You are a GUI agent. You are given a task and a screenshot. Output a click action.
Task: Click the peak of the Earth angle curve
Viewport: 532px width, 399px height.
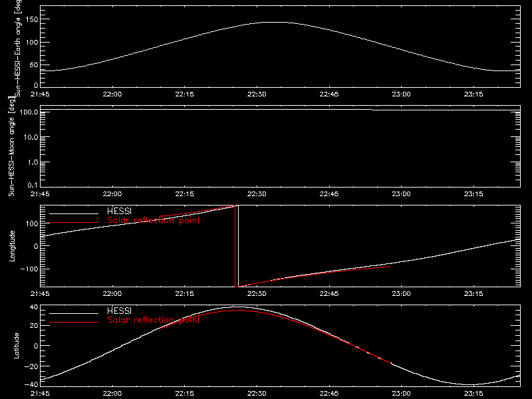pos(275,23)
